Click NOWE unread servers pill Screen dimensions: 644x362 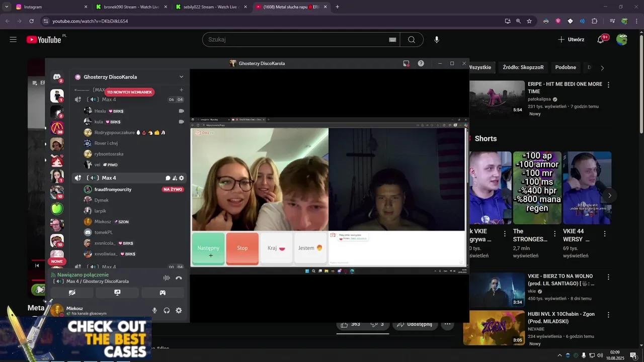(57, 261)
